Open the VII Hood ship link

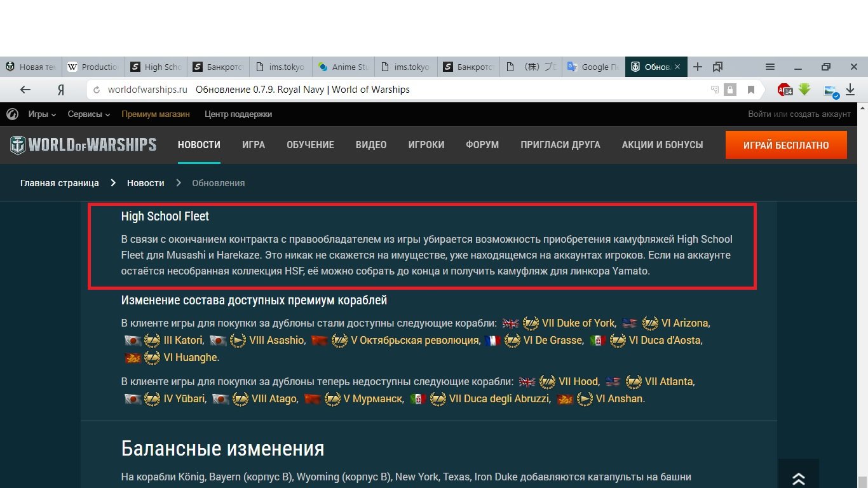(578, 382)
